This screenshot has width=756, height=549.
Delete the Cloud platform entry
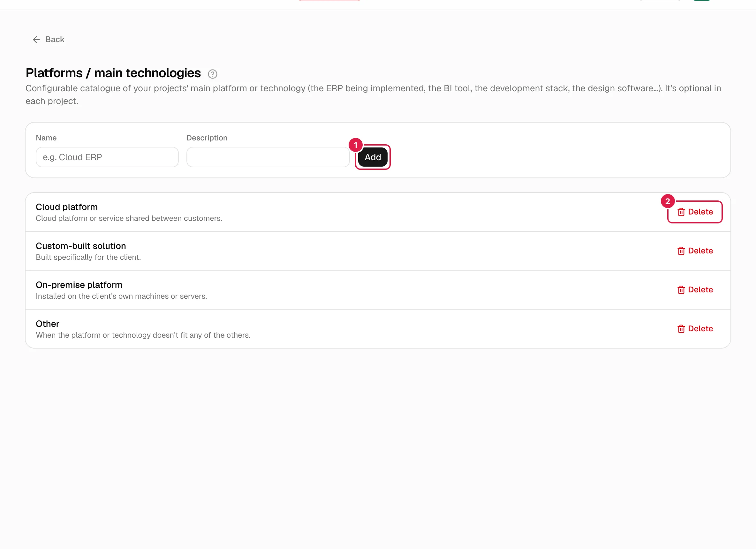(x=695, y=212)
